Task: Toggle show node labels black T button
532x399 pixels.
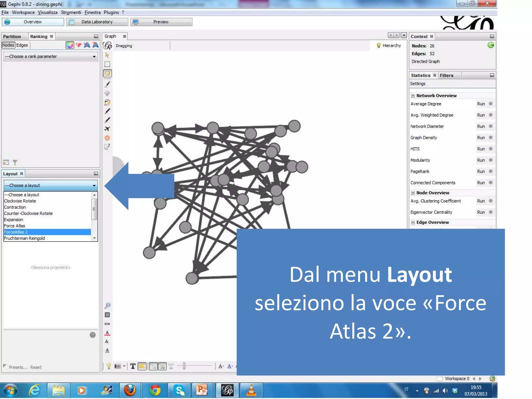Action: (133, 366)
